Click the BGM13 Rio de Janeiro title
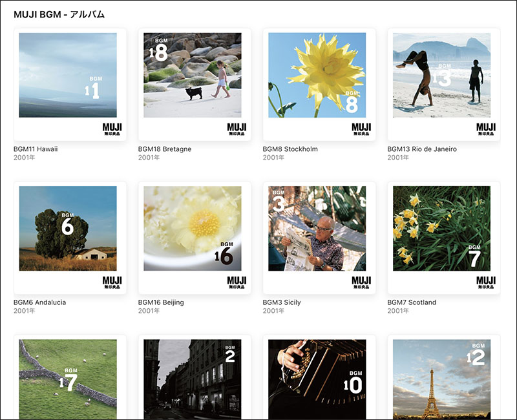This screenshot has height=420, width=517. coord(422,149)
